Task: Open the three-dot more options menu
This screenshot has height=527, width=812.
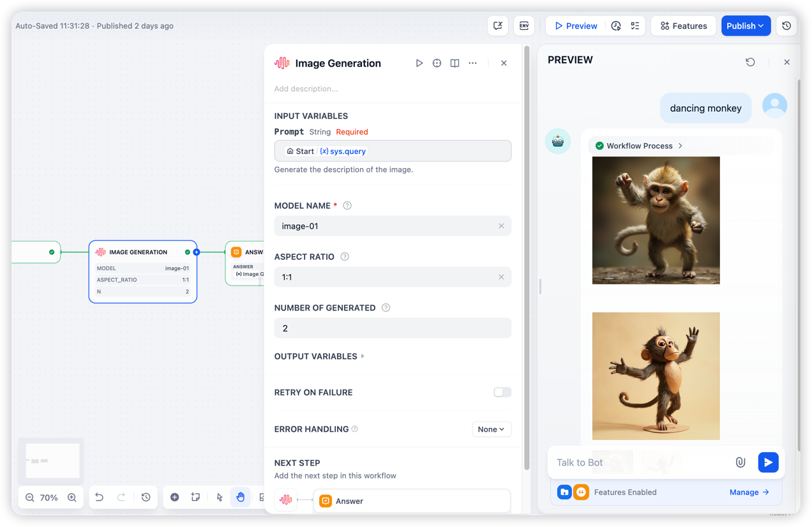Action: (472, 63)
